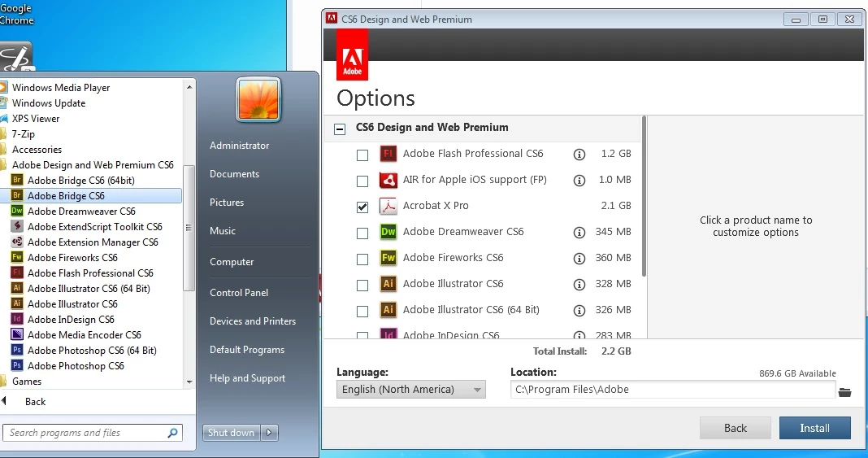This screenshot has width=868, height=458.
Task: Open Adobe Dreamweaver CS6 from Start menu
Action: click(x=80, y=211)
